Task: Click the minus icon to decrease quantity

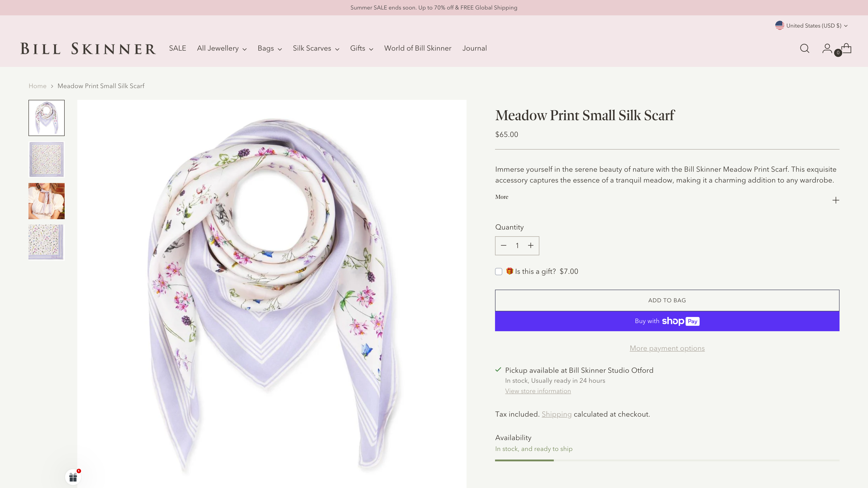Action: click(504, 246)
